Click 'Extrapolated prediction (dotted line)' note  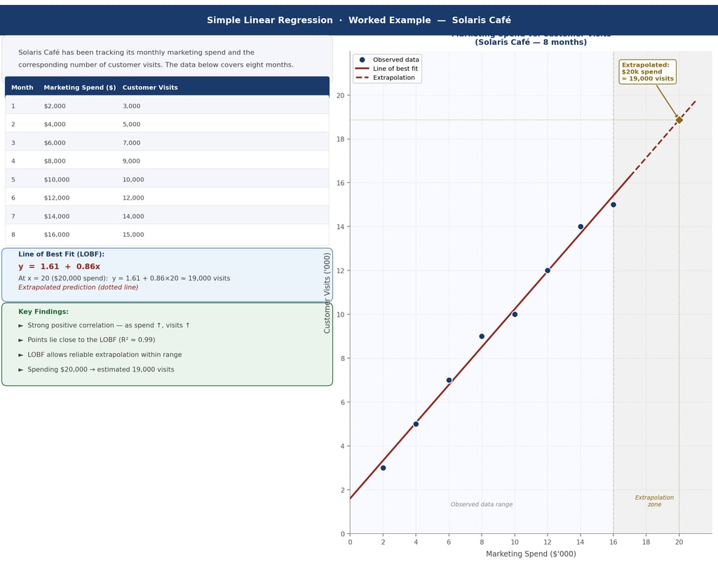[79, 287]
